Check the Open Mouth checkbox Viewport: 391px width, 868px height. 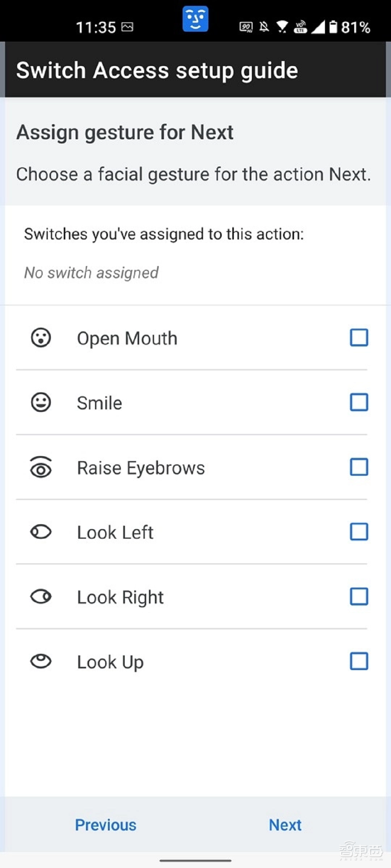(x=359, y=338)
